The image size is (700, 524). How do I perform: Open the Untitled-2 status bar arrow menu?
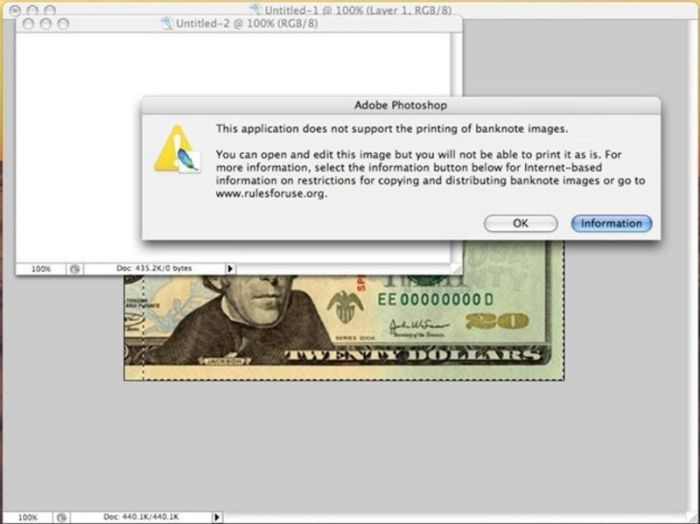click(230, 269)
